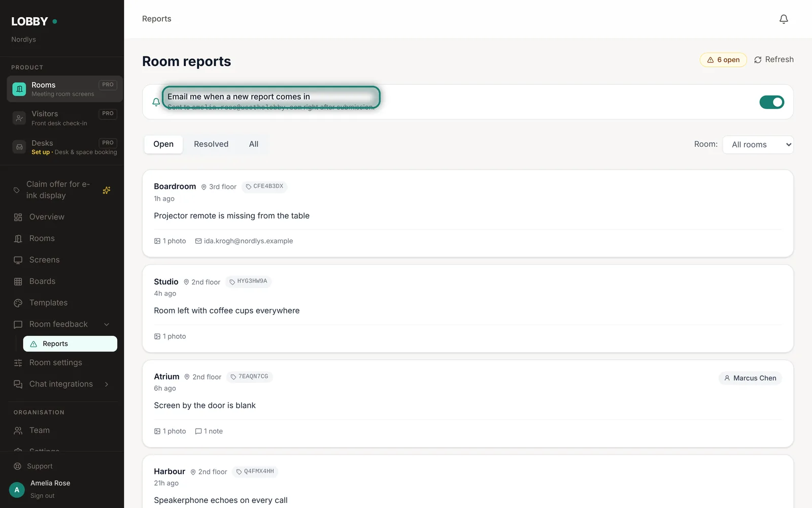Open Studio report 1 photo attachment
The width and height of the screenshot is (812, 508).
click(170, 336)
